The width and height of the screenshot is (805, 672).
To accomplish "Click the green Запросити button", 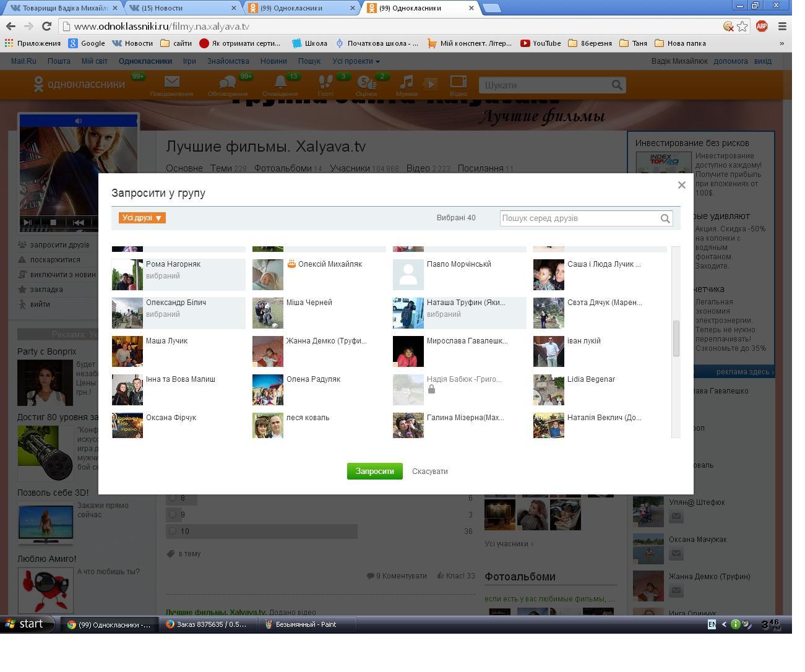I will (374, 471).
